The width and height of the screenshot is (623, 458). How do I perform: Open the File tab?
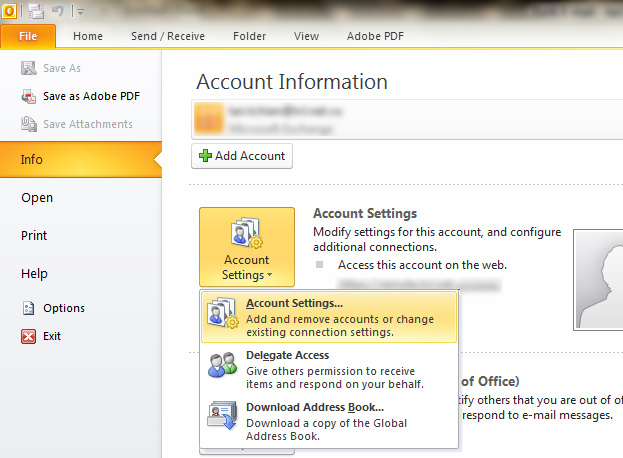[x=28, y=36]
